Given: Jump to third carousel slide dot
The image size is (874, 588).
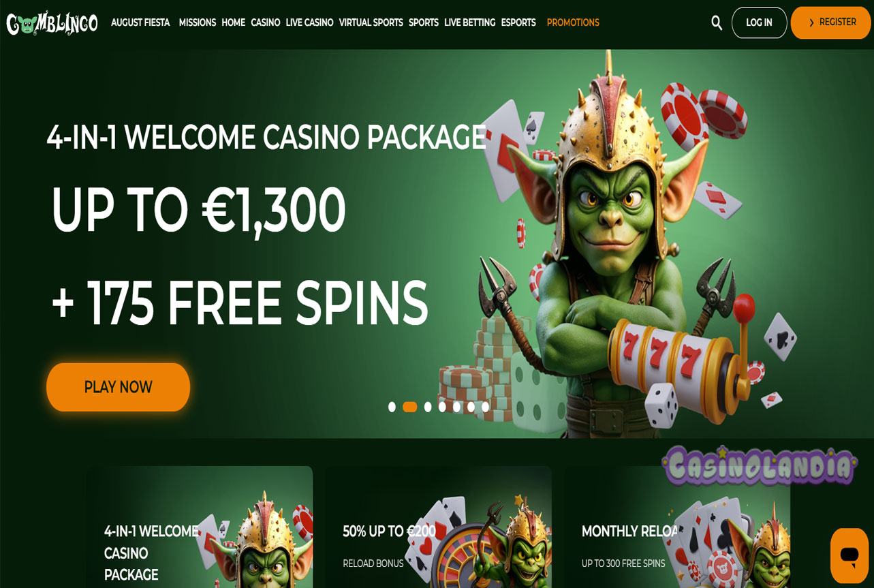Looking at the screenshot, I should click(428, 407).
